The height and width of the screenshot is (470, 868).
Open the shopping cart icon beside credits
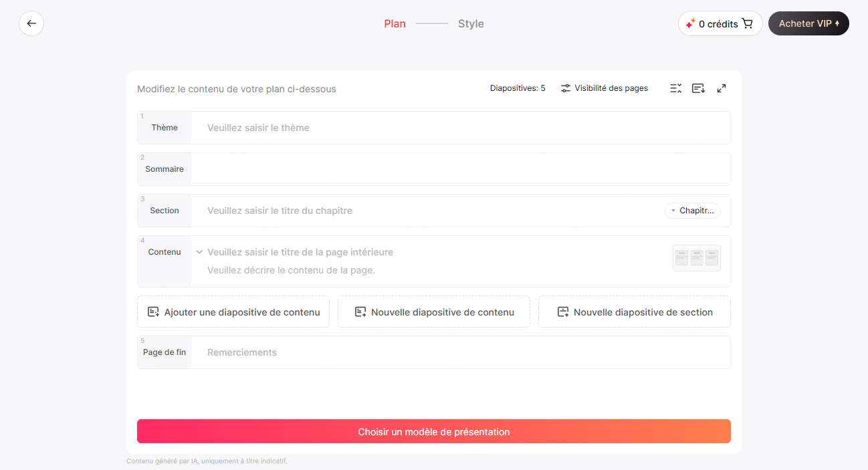pos(748,24)
